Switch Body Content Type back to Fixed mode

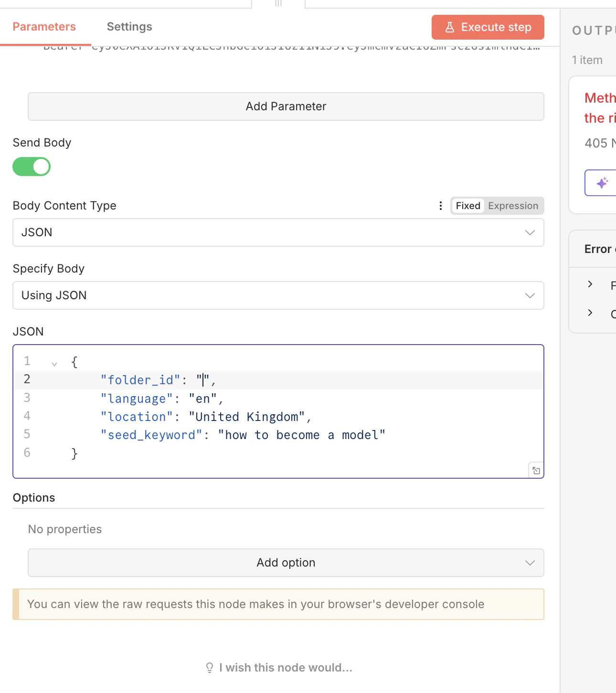tap(467, 206)
